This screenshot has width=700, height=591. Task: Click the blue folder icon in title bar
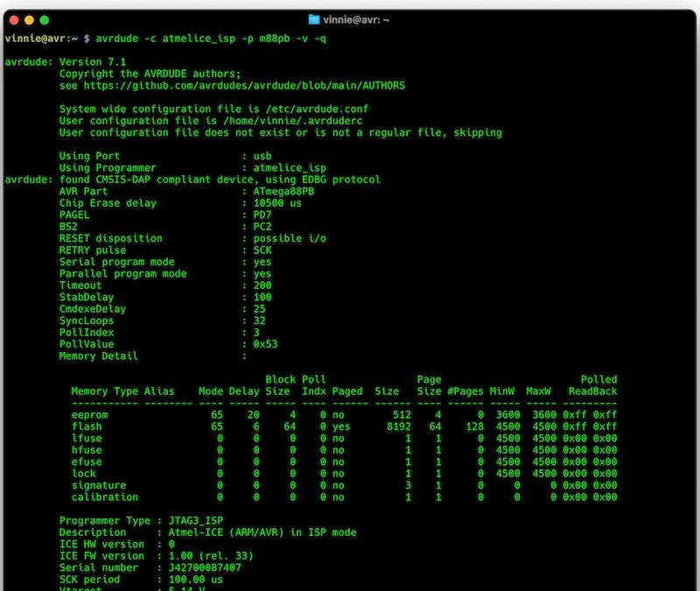pos(314,19)
